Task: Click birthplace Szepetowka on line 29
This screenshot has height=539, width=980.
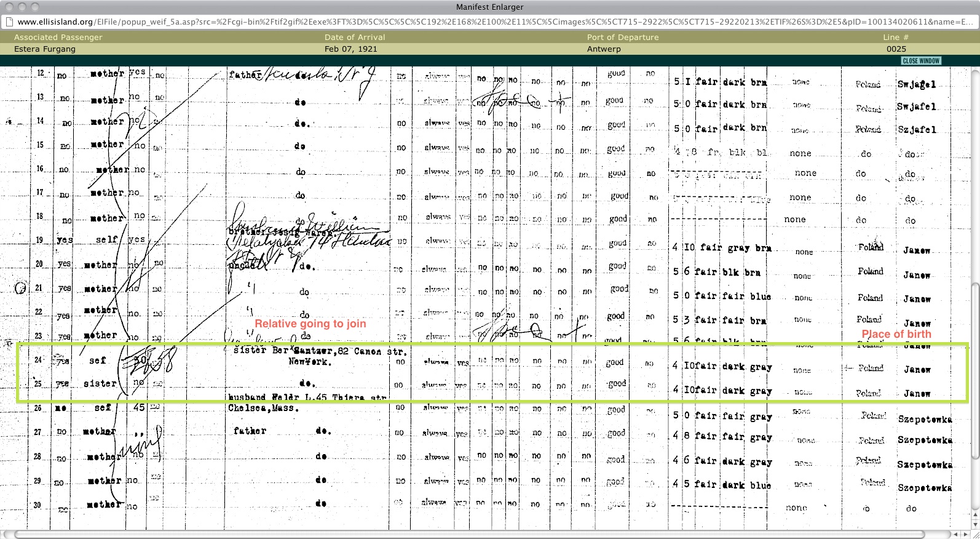Action: [925, 487]
